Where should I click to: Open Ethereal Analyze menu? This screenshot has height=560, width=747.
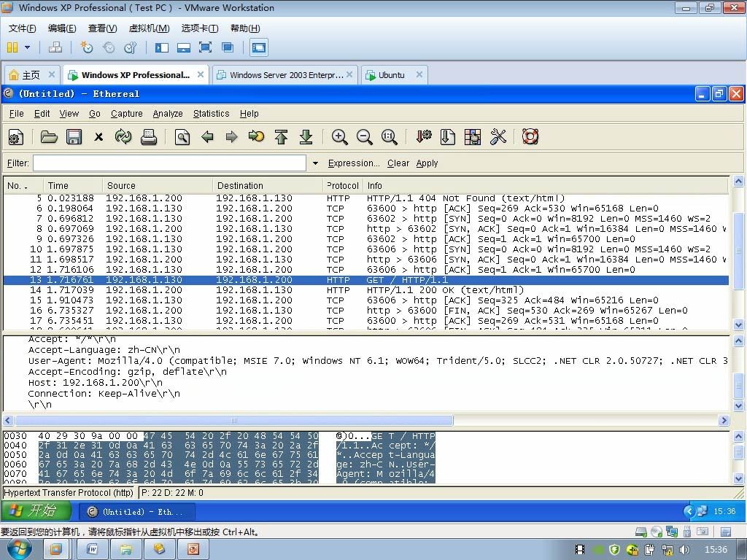[168, 113]
